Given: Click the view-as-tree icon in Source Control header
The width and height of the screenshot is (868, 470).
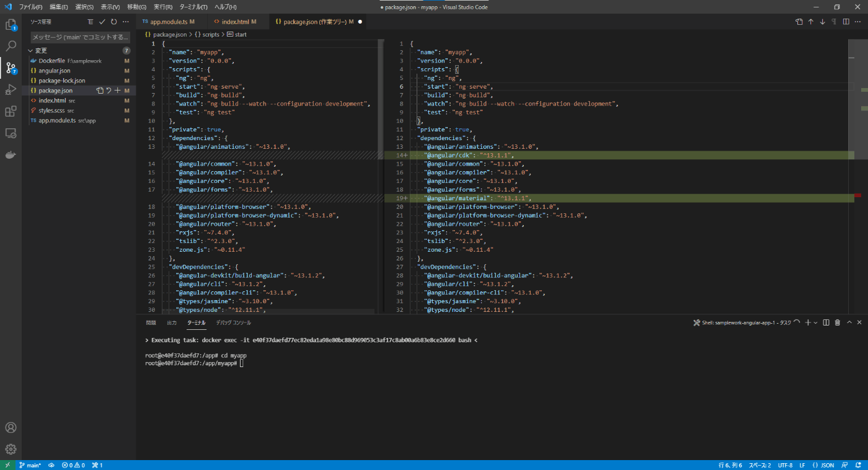Looking at the screenshot, I should click(x=91, y=22).
